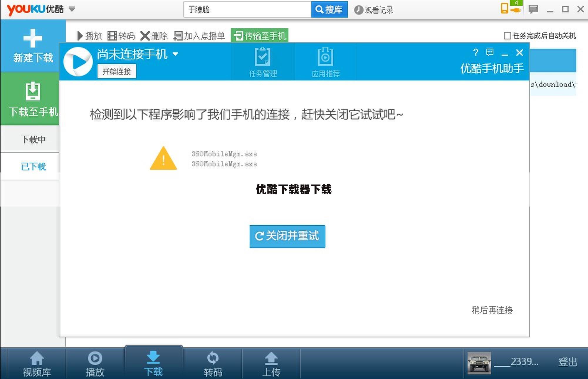The image size is (588, 379).
Task: Click the 稍后再连接 link
Action: pyautogui.click(x=492, y=310)
